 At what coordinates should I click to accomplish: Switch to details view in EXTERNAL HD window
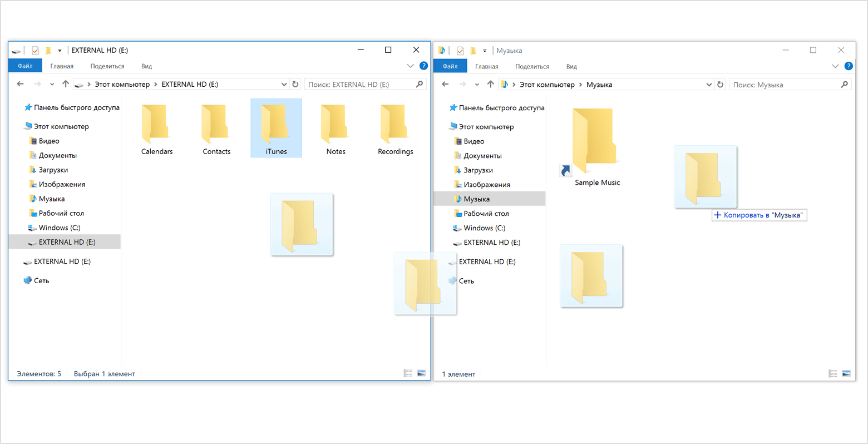point(408,373)
